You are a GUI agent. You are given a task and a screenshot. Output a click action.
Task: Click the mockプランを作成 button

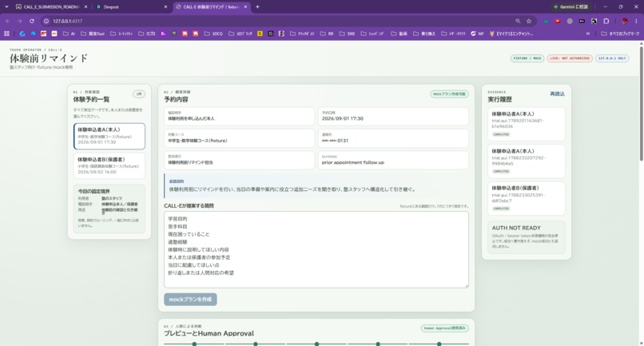pyautogui.click(x=190, y=299)
